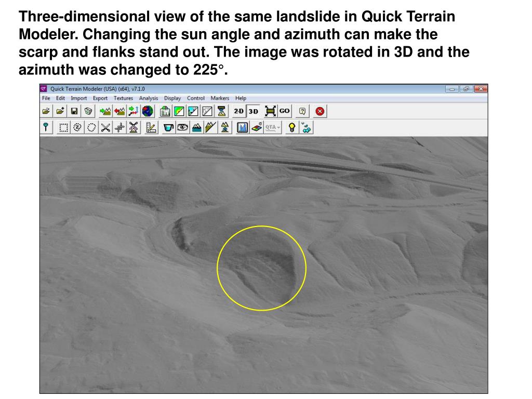The height and width of the screenshot is (399, 532).
Task: Click the coordinate axes conversion icon
Action: pyautogui.click(x=134, y=111)
